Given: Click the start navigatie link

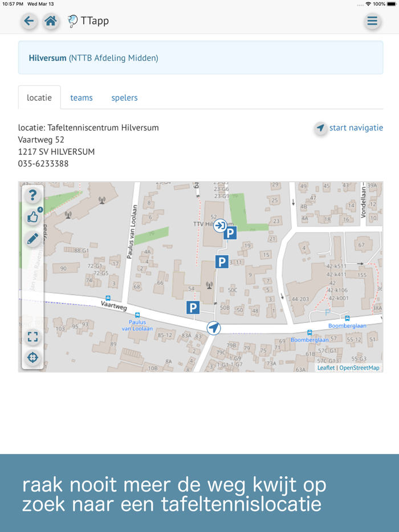Looking at the screenshot, I should click(356, 128).
